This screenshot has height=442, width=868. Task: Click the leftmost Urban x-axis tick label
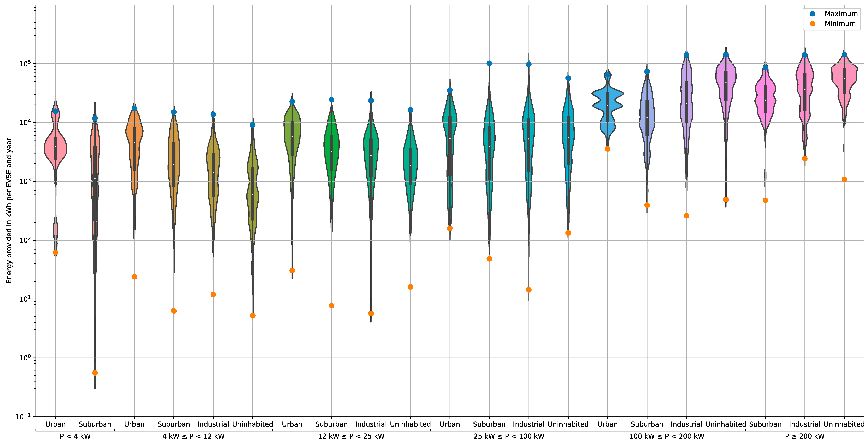coord(56,424)
